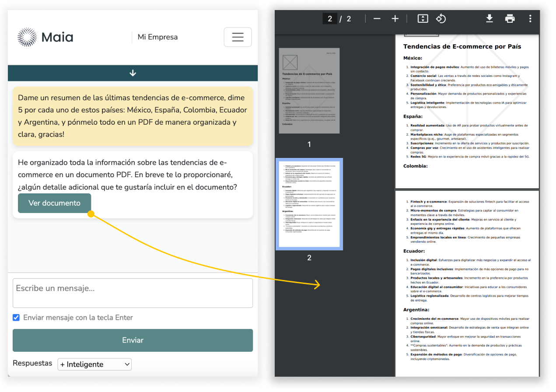Screen dimensions: 556x392
Task: Toggle the Enviar mensaje con la tecla Enter checkbox
Action: click(16, 318)
